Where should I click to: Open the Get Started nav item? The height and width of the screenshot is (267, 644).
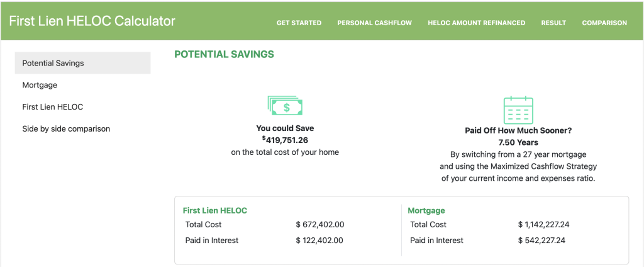point(299,23)
